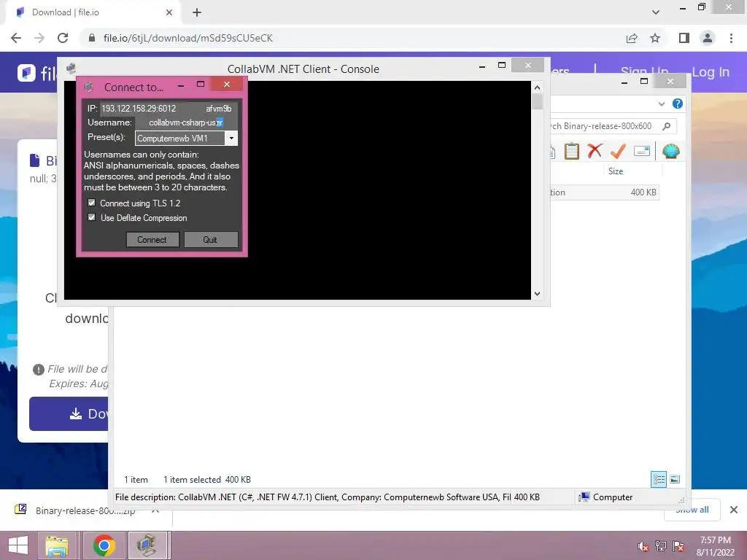Viewport: 747px width, 560px height.
Task: Click file.io logo icon
Action: [26, 72]
